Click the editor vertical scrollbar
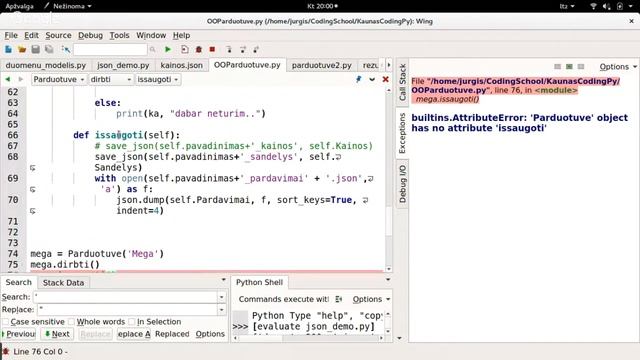This screenshot has height=360, width=640. [389, 180]
